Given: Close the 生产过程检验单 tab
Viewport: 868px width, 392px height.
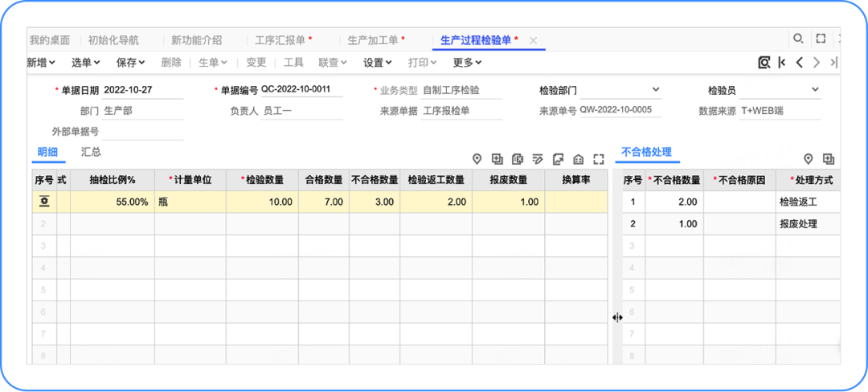Looking at the screenshot, I should click(x=533, y=40).
